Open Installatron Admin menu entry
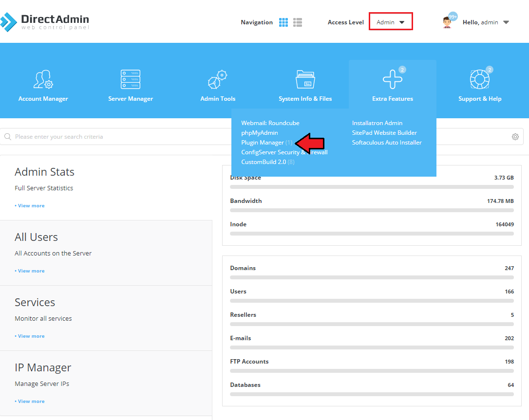 coord(377,123)
